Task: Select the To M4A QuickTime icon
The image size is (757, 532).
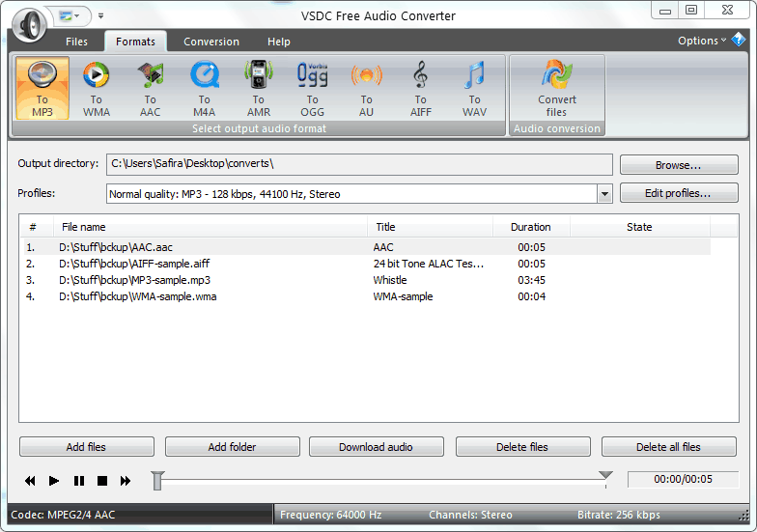Action: click(x=205, y=88)
